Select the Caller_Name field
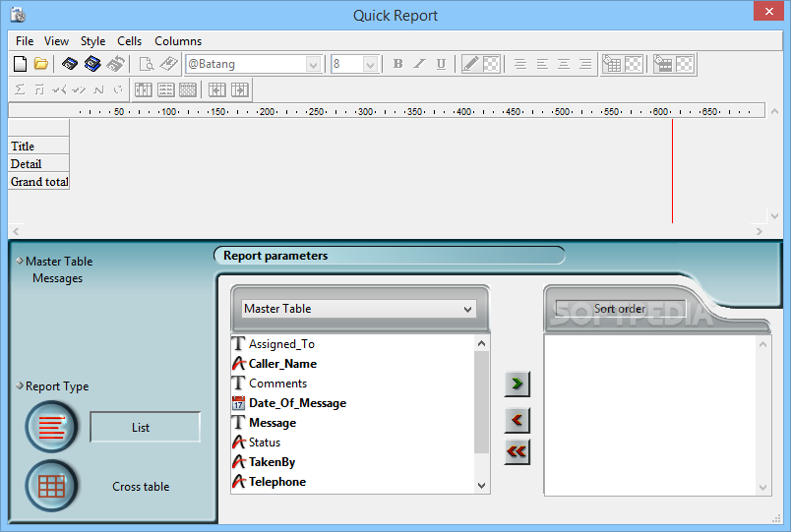791x532 pixels. click(x=353, y=364)
